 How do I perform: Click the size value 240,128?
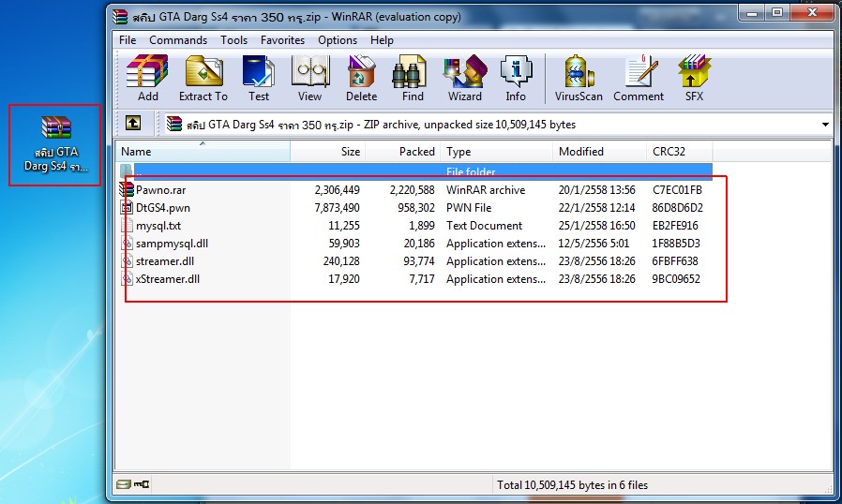[x=341, y=260]
